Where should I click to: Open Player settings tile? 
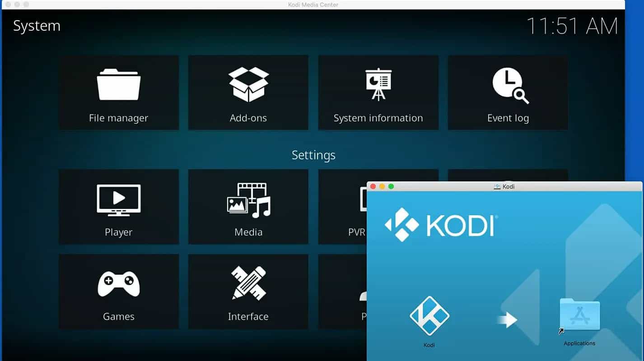[x=119, y=207]
